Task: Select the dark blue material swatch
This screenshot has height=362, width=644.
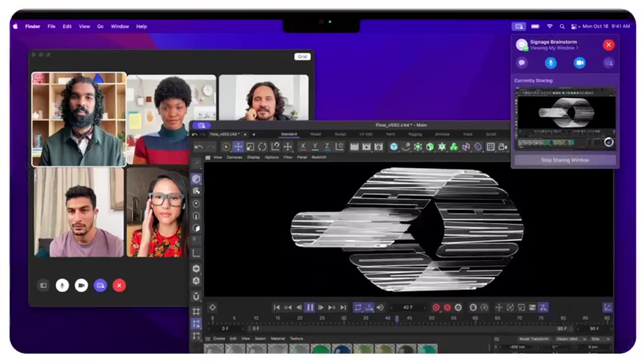Action: [343, 348]
